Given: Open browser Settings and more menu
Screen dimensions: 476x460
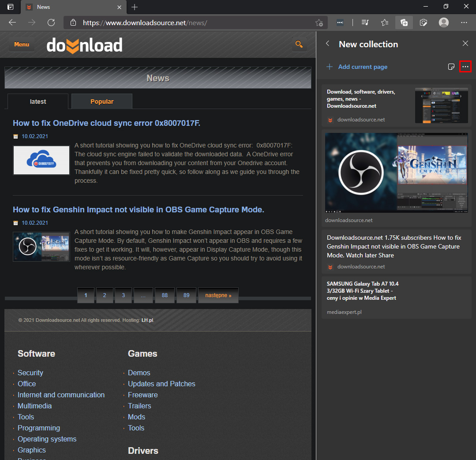Looking at the screenshot, I should pyautogui.click(x=464, y=23).
